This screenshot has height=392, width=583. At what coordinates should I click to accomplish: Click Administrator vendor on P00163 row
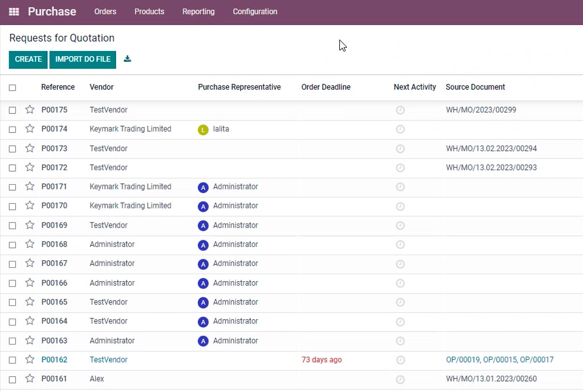[x=112, y=341]
